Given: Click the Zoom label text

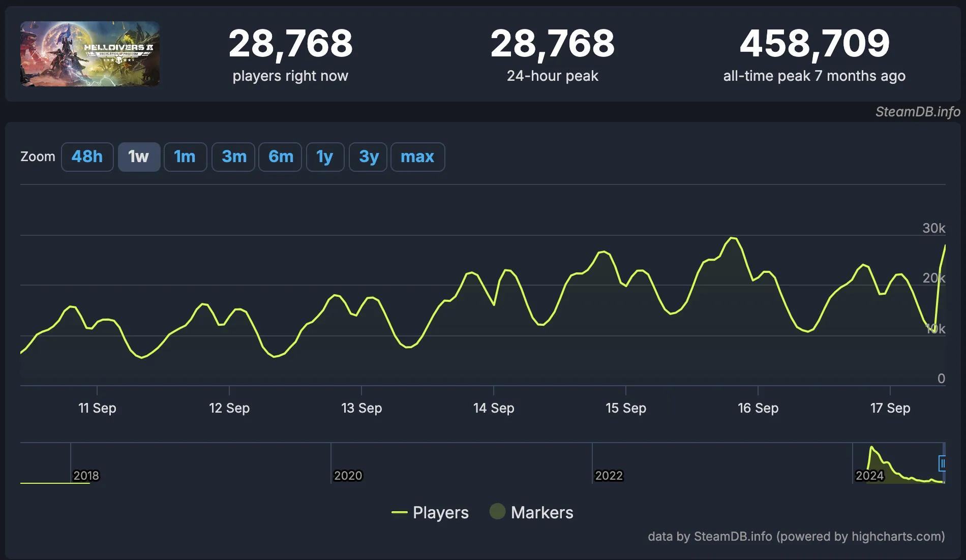Looking at the screenshot, I should (x=38, y=157).
